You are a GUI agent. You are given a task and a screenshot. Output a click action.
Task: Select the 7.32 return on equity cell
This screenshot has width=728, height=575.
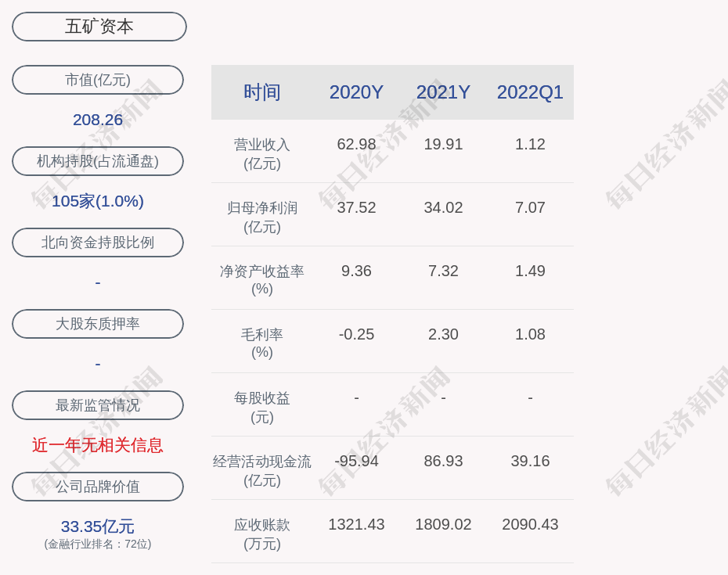(443, 271)
